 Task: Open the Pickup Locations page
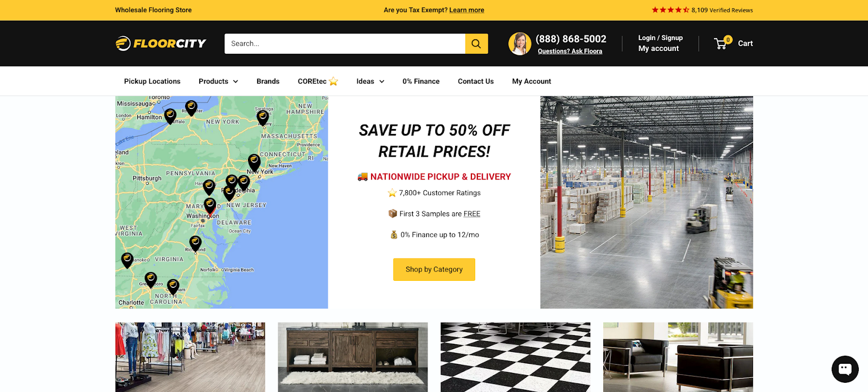(152, 81)
